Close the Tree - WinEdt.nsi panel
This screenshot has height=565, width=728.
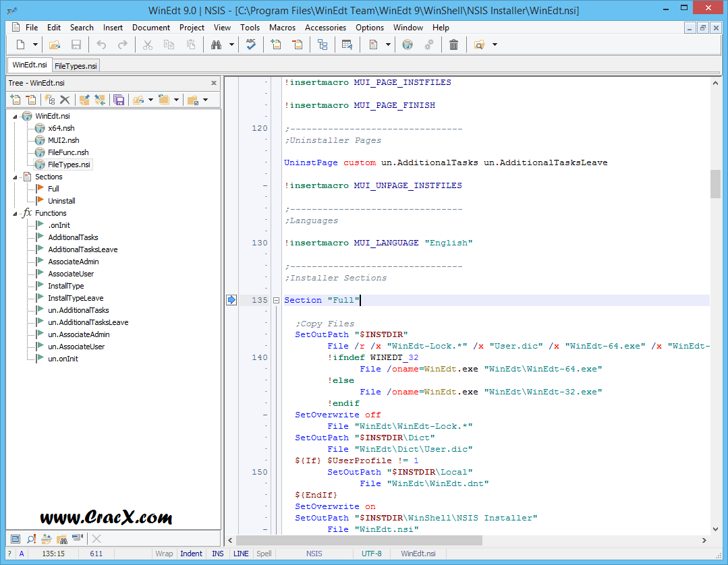click(x=214, y=83)
